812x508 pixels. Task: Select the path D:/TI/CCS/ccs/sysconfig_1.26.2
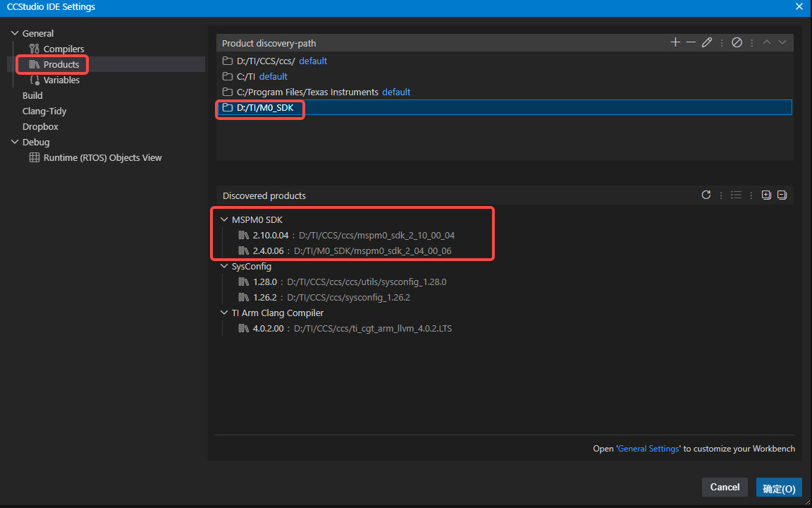(x=348, y=298)
